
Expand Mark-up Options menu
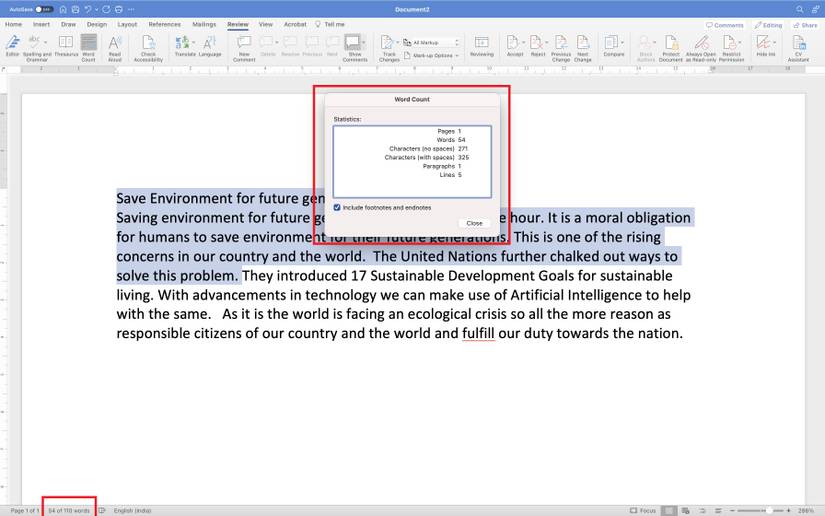pyautogui.click(x=431, y=55)
